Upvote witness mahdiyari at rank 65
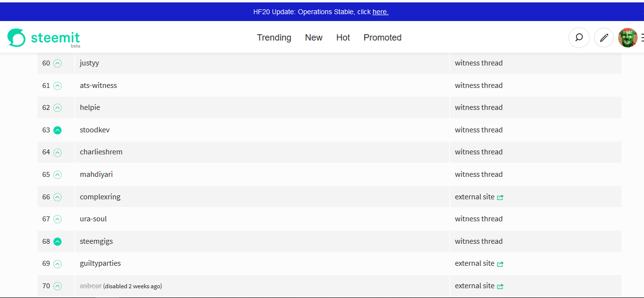 (x=58, y=174)
